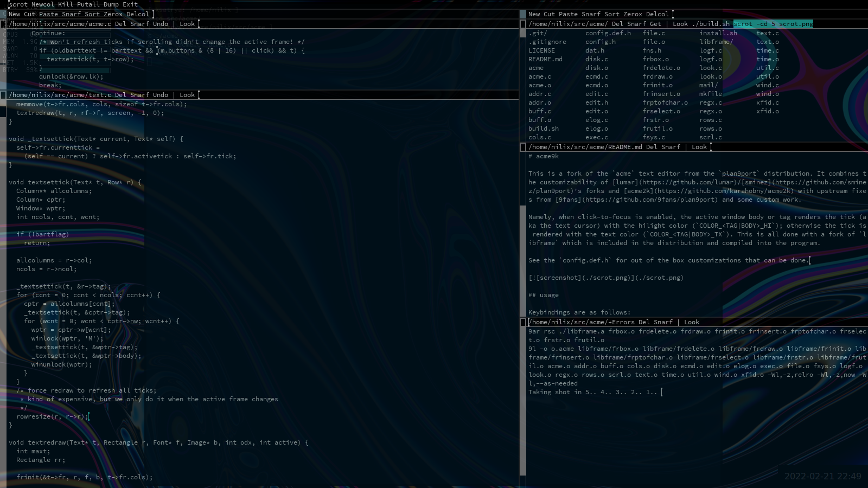Viewport: 868px width, 488px height.
Task: Click install.sh in the file listing
Action: [718, 33]
